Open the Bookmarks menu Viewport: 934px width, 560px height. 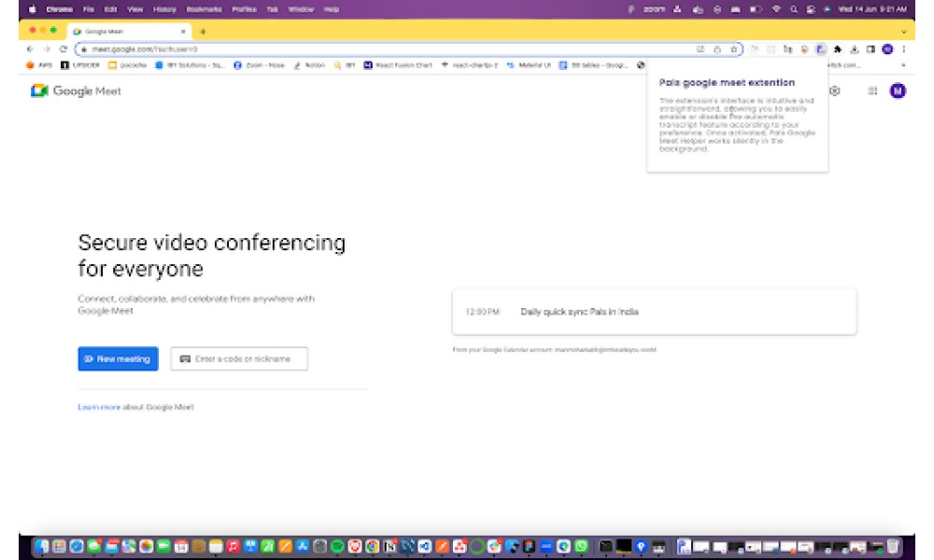[205, 9]
